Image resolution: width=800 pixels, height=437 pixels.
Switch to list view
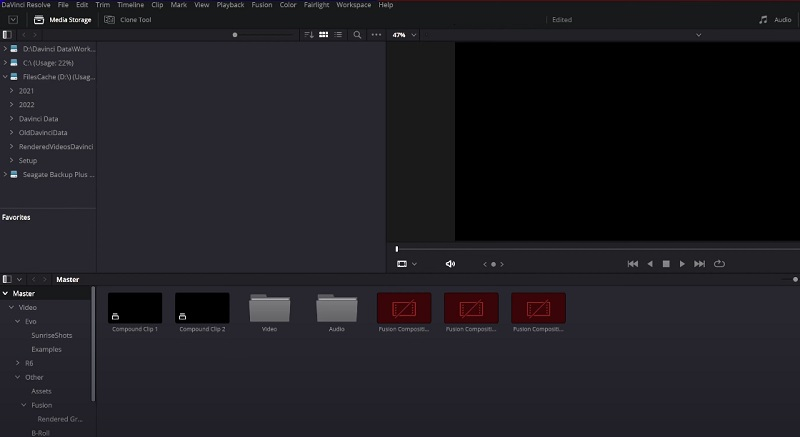(x=338, y=35)
